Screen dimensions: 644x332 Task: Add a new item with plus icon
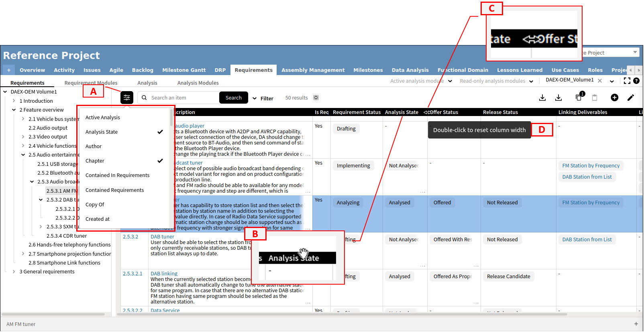click(x=615, y=98)
